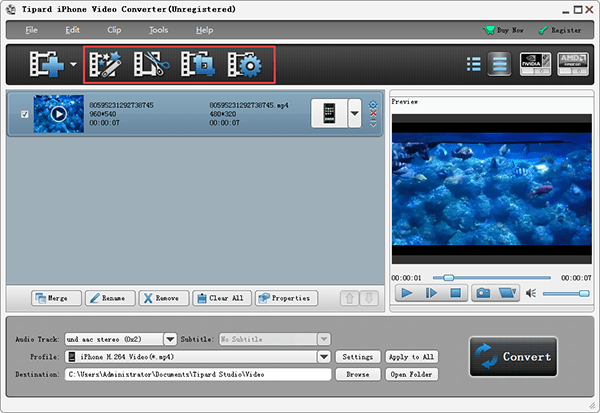Open the Clip menu

tap(114, 30)
